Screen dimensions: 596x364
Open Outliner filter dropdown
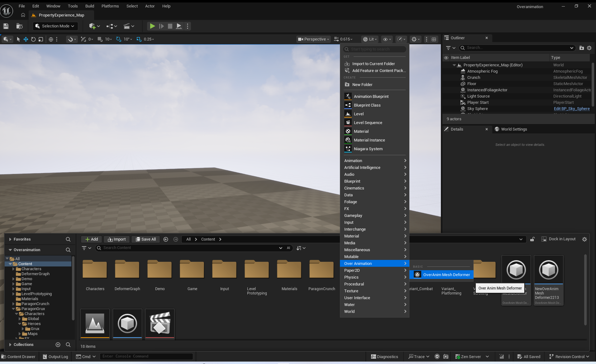tap(451, 48)
